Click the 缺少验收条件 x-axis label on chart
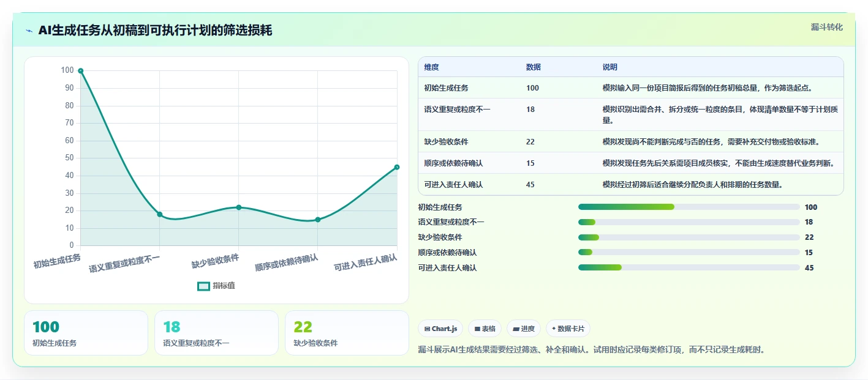The image size is (868, 380). click(215, 262)
